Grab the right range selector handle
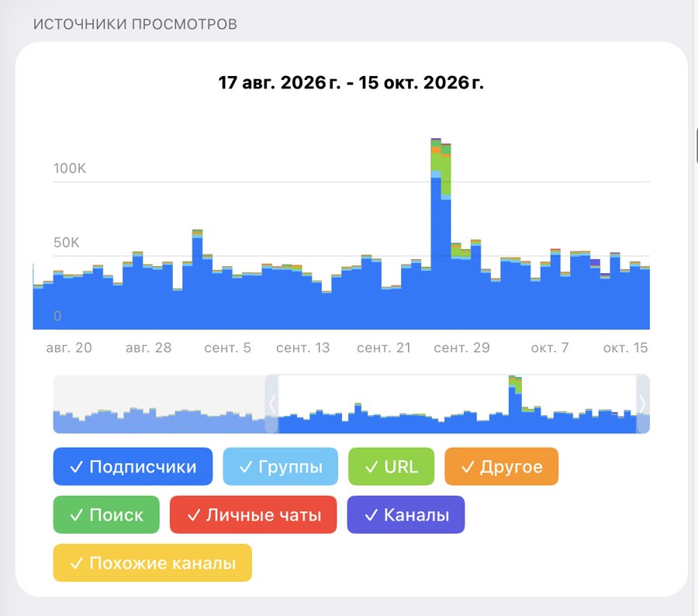This screenshot has width=698, height=616. tap(643, 404)
